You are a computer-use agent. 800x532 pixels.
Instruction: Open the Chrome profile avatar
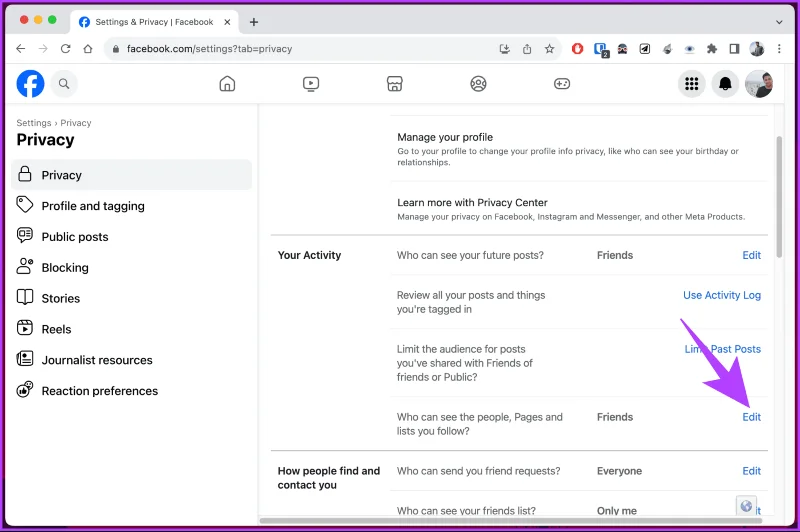(757, 49)
